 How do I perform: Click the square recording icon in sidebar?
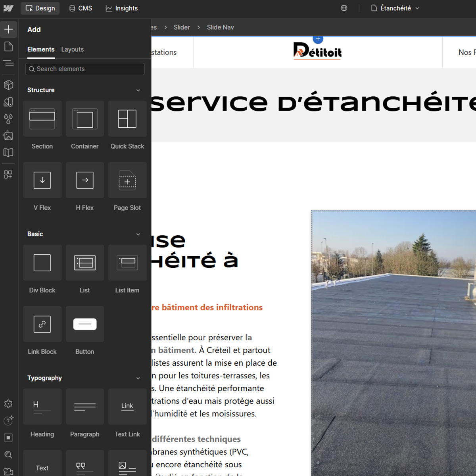tap(8, 438)
